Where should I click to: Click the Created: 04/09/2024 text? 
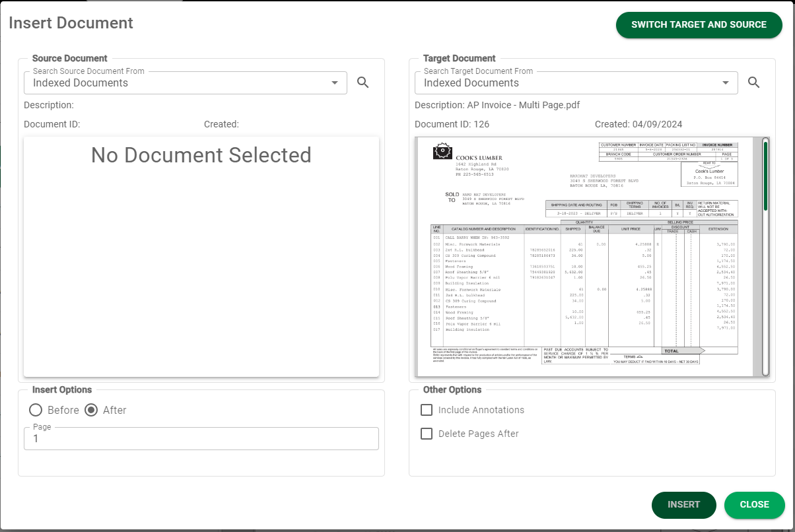tap(639, 124)
